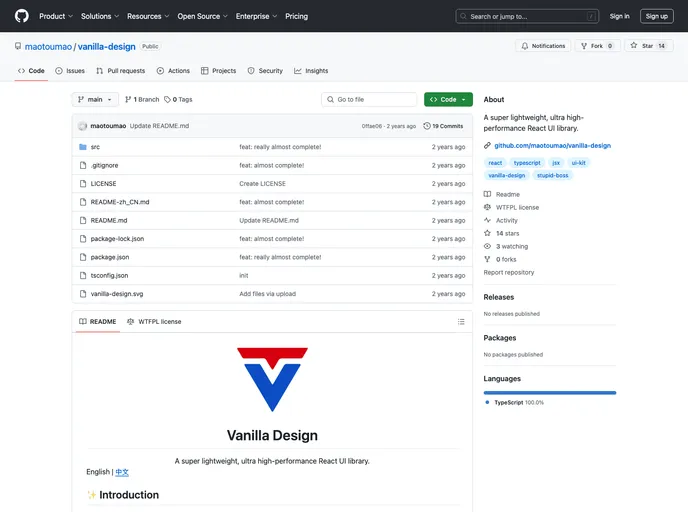The image size is (688, 512).
Task: Open the README-zh_CN.md file
Action: point(120,202)
